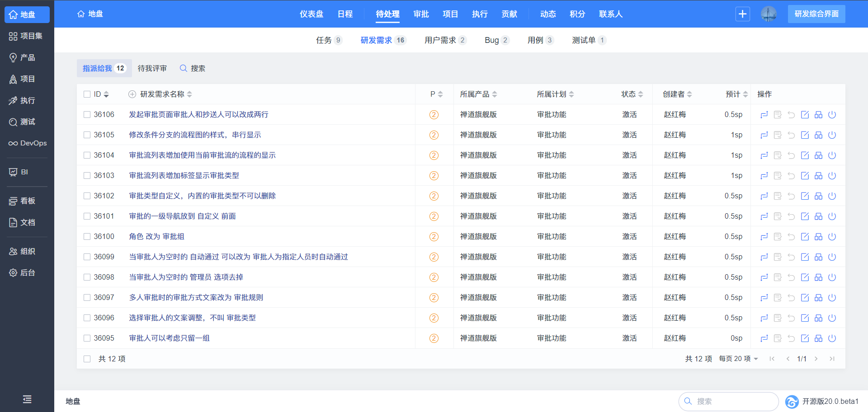Image resolution: width=868 pixels, height=412 pixels.
Task: Click the plus icon in top navigation bar
Action: (x=742, y=14)
